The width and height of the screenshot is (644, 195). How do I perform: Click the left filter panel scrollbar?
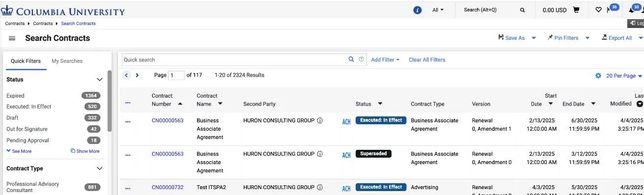click(x=109, y=101)
